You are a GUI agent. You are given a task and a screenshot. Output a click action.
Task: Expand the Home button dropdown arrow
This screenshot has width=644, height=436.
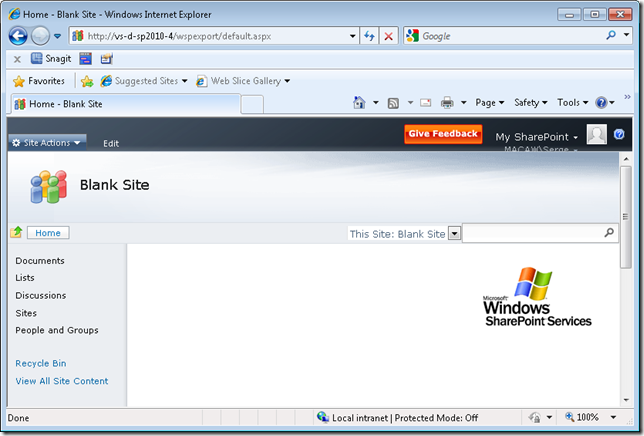click(375, 103)
